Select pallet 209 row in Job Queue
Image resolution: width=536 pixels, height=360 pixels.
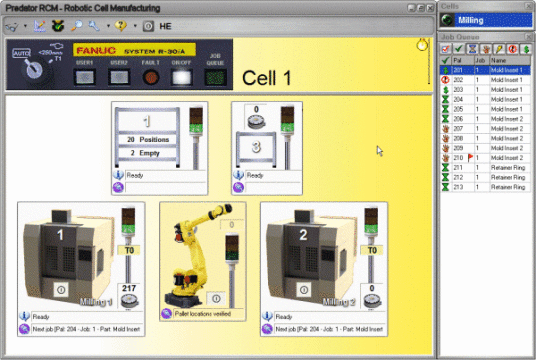point(485,148)
